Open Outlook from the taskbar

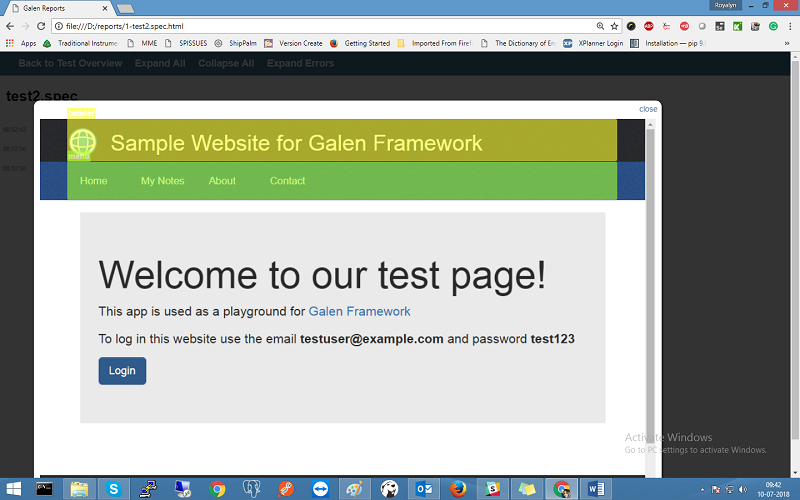point(424,489)
